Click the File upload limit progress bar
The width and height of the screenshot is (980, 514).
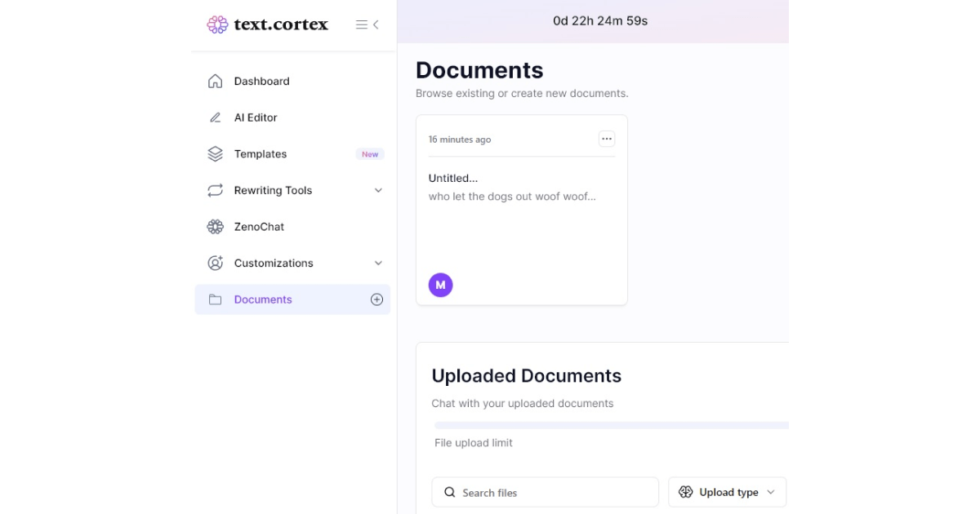click(612, 425)
